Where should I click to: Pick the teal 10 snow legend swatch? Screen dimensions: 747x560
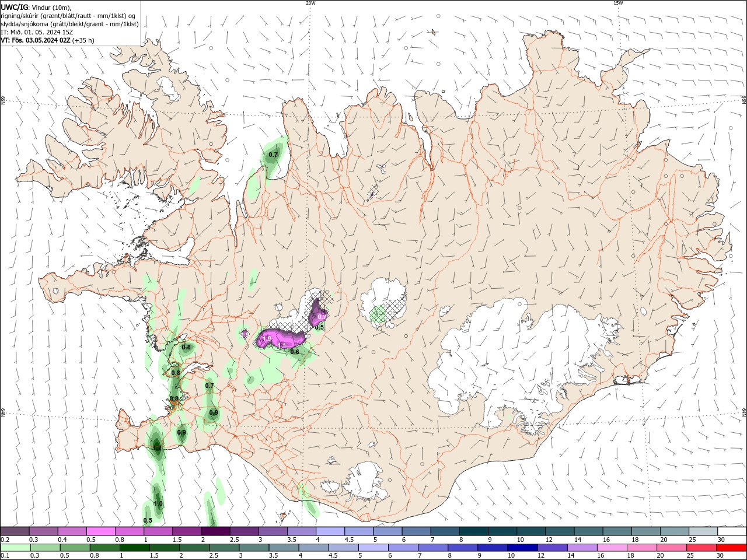530,531
